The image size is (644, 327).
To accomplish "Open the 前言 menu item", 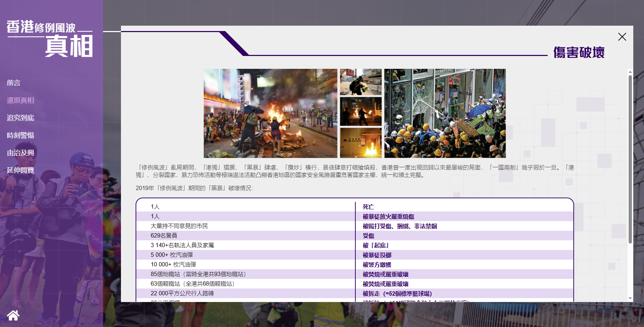I will point(14,83).
